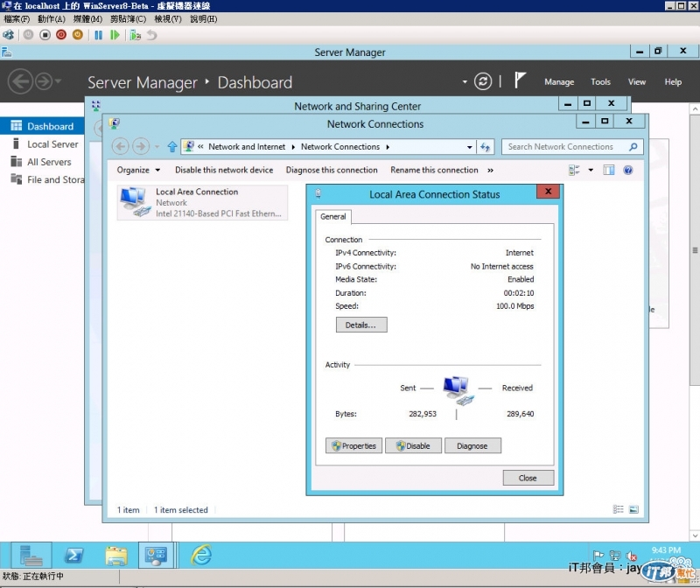The height and width of the screenshot is (588, 700).
Task: Open the View menu in Server Manager
Action: (x=637, y=81)
